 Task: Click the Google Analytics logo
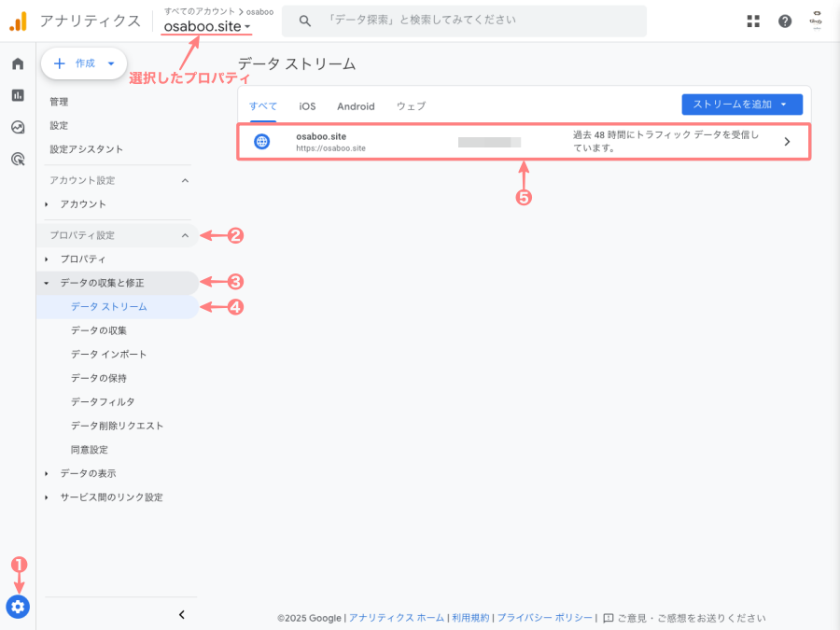[x=18, y=21]
